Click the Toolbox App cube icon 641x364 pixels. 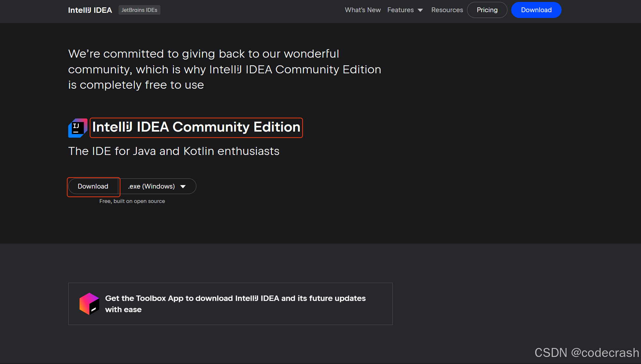pos(89,304)
